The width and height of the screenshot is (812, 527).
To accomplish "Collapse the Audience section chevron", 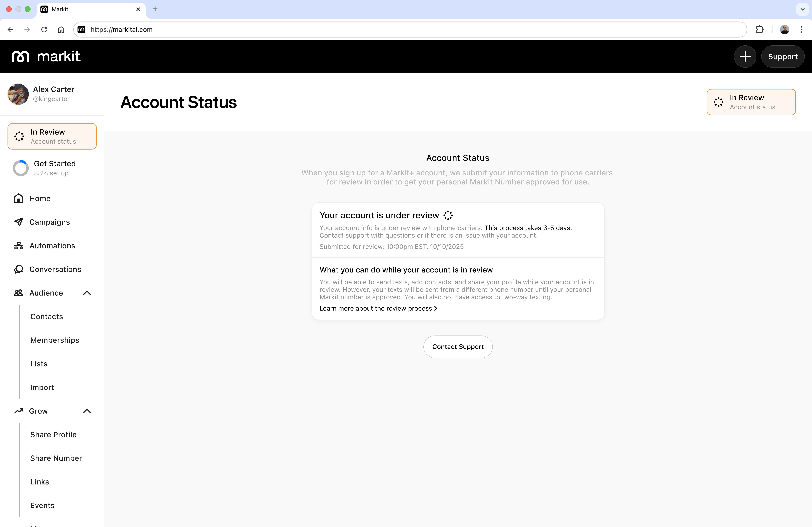I will (x=87, y=293).
